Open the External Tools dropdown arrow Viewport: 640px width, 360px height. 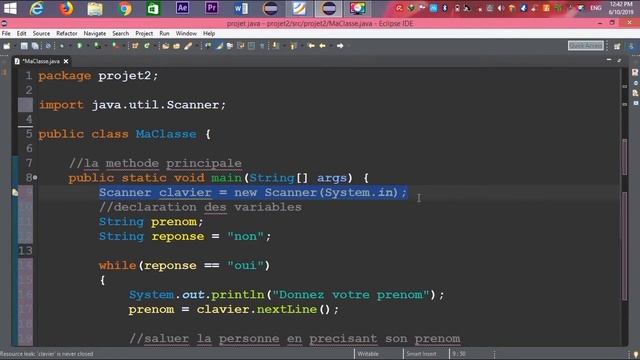click(x=124, y=46)
